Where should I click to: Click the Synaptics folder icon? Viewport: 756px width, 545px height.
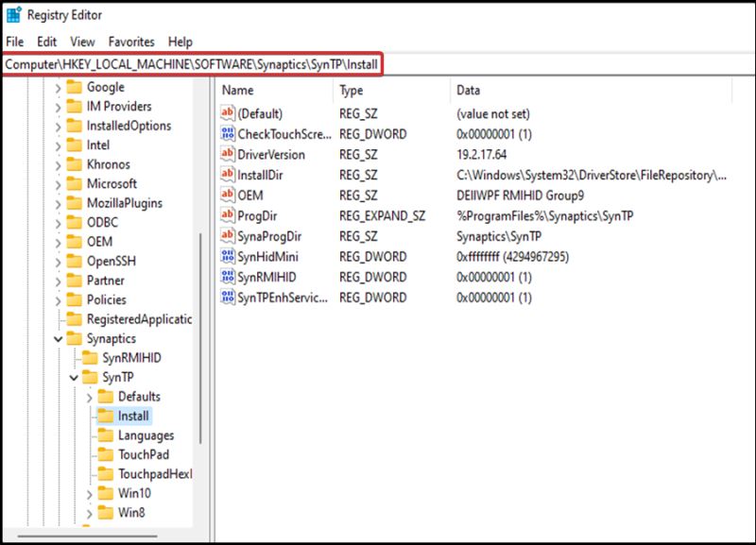tap(74, 338)
